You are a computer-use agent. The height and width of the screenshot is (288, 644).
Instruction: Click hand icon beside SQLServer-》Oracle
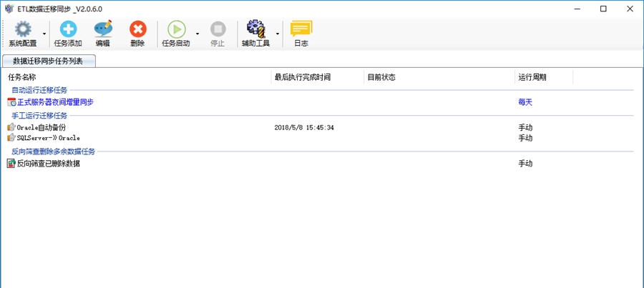(x=11, y=138)
